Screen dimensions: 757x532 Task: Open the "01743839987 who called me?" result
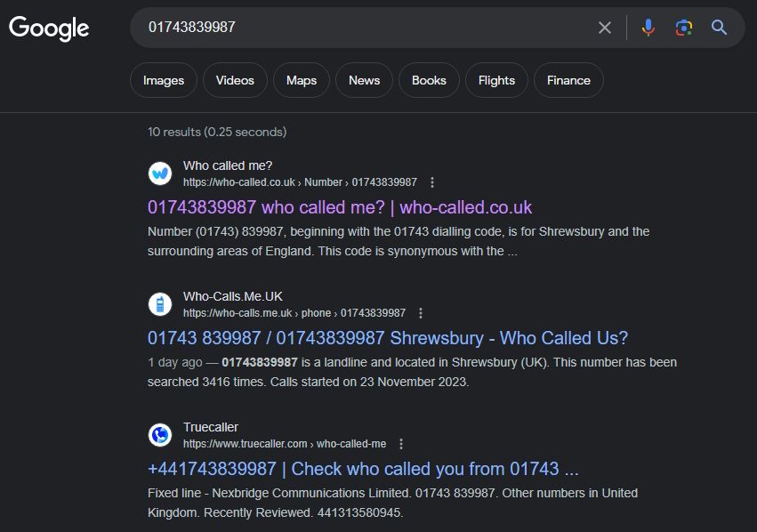(x=338, y=207)
